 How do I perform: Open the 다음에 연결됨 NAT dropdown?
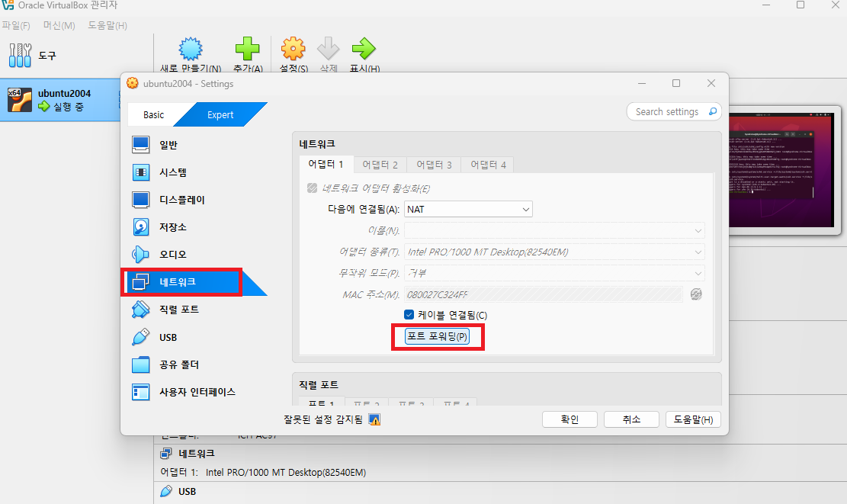pos(468,209)
